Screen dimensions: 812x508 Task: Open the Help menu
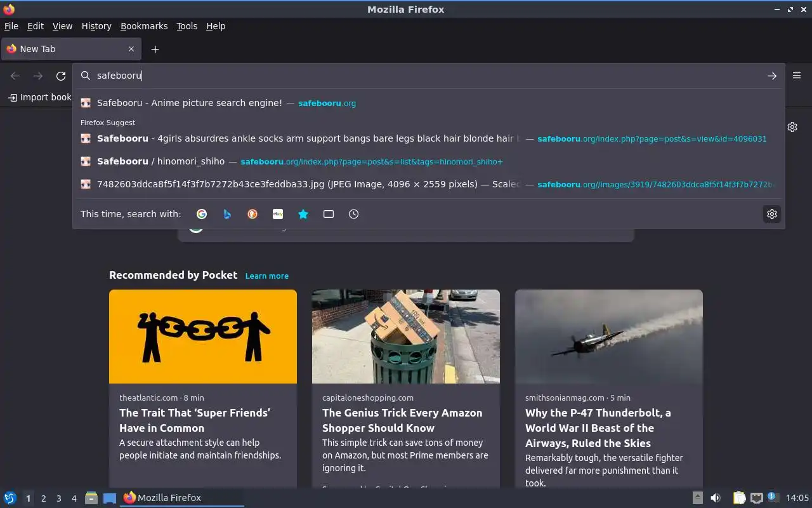pyautogui.click(x=216, y=26)
